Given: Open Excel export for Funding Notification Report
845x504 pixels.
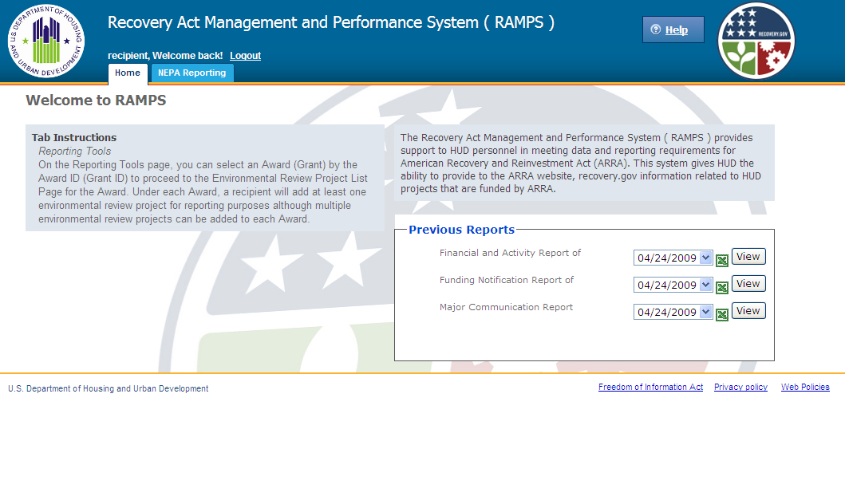Looking at the screenshot, I should [x=721, y=288].
